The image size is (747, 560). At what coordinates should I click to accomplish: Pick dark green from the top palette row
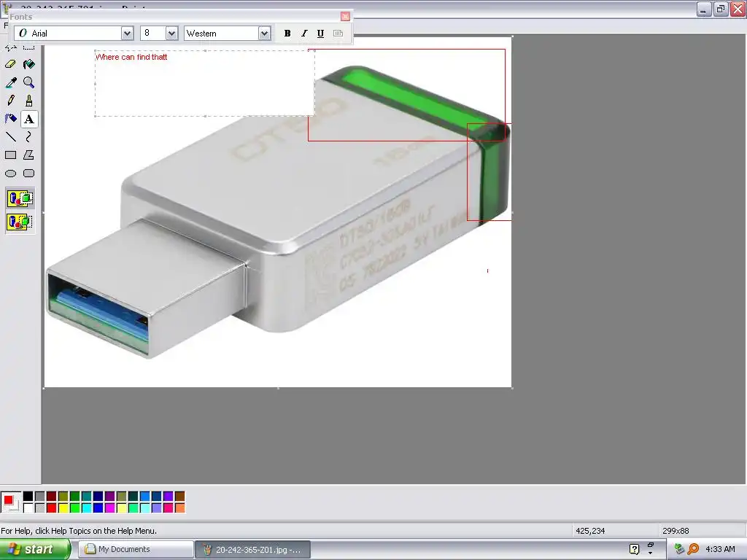point(75,497)
